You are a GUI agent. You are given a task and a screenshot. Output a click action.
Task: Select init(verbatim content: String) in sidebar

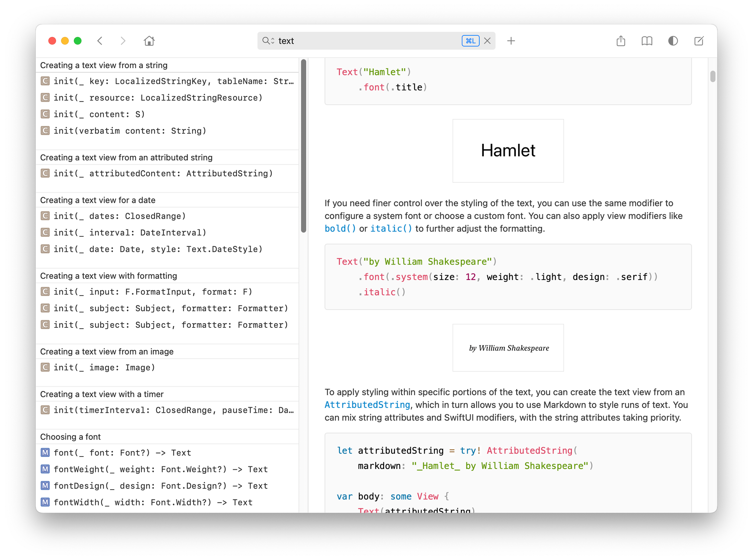130,131
